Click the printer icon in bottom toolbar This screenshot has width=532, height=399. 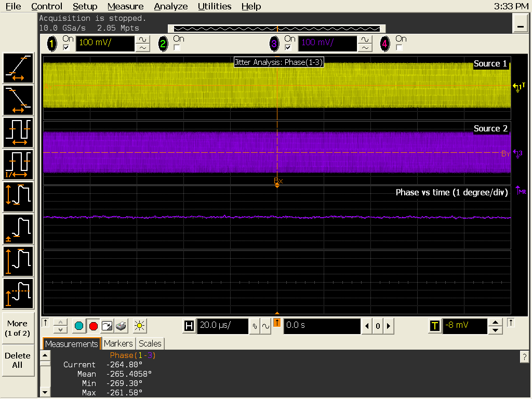pos(121,326)
